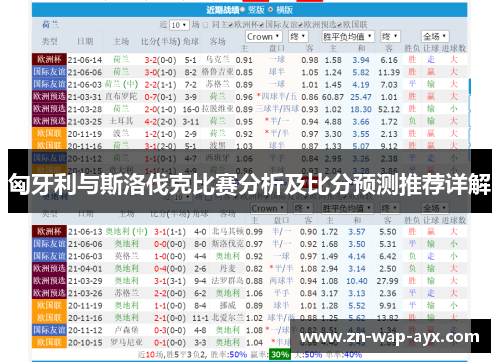Open the 法罗群岛 team link

pyautogui.click(x=228, y=281)
